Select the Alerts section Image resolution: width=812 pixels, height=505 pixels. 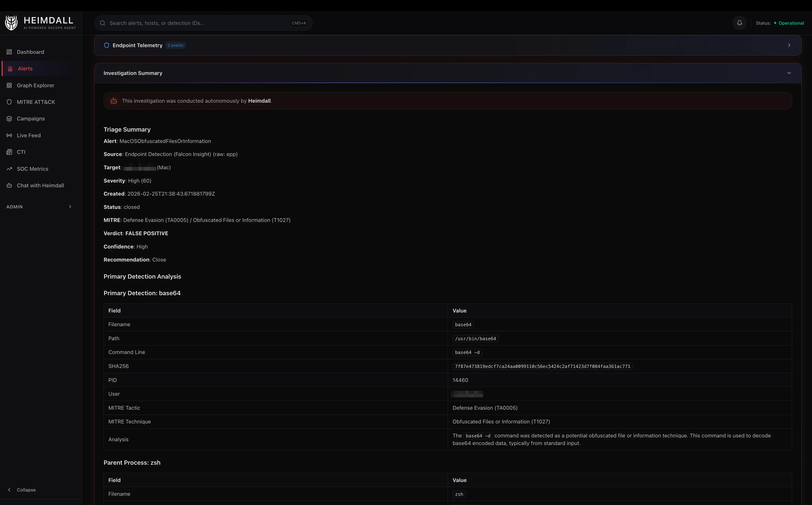(x=25, y=69)
